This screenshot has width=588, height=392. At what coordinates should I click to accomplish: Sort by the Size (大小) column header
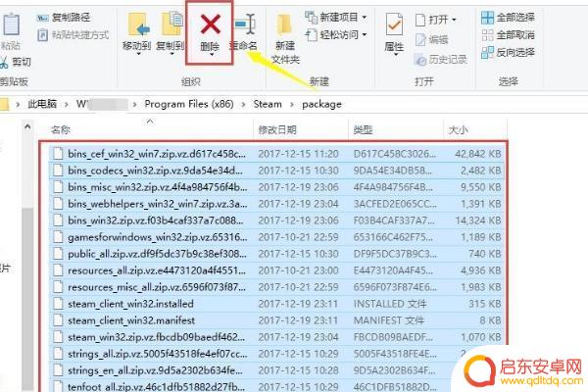tap(475, 129)
